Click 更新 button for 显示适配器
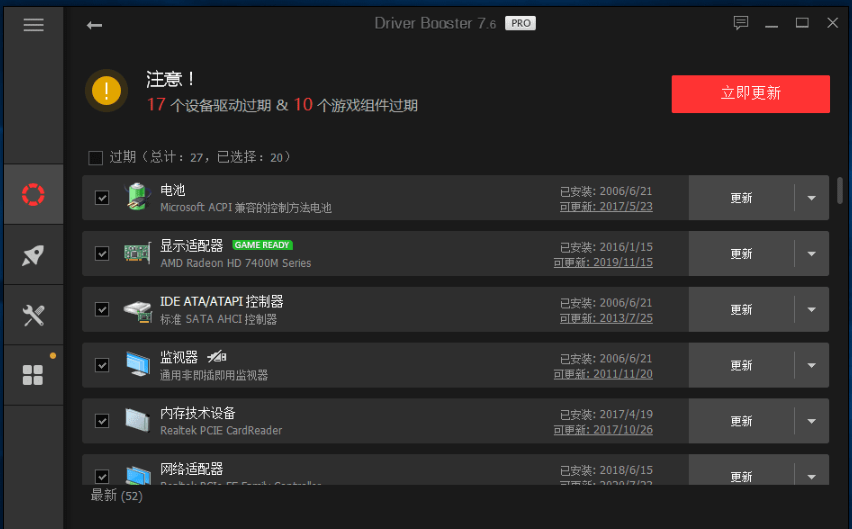The height and width of the screenshot is (529, 852). pyautogui.click(x=741, y=254)
